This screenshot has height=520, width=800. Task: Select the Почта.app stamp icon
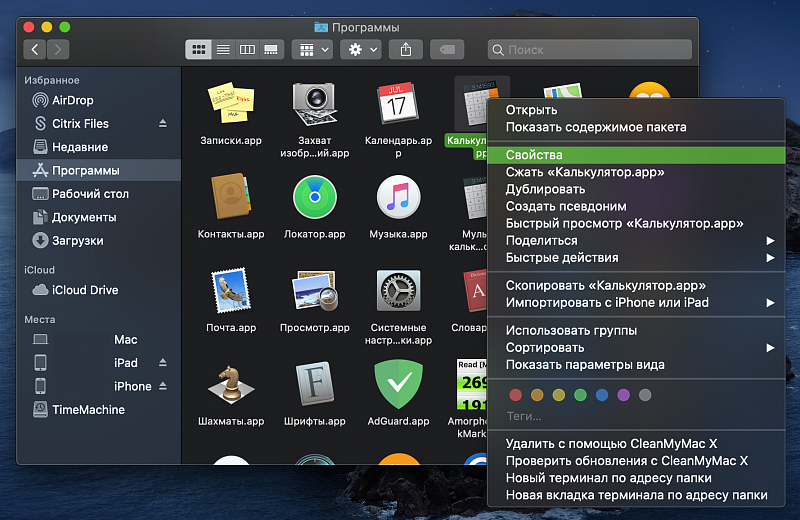pyautogui.click(x=230, y=291)
